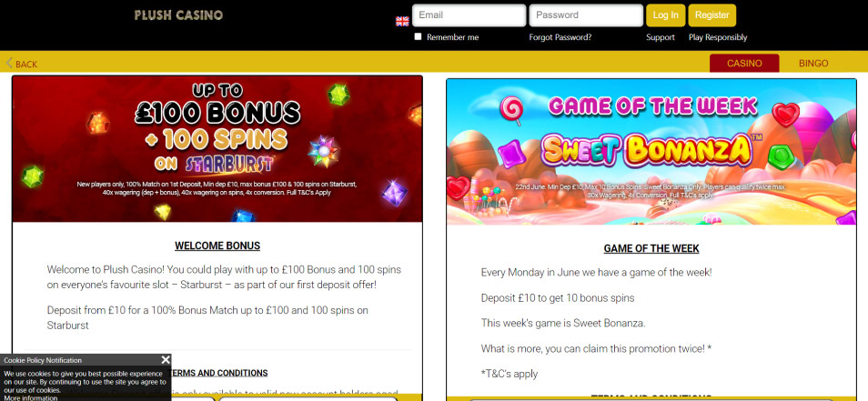This screenshot has width=868, height=401.
Task: Open the Forgot Password link
Action: (x=560, y=37)
